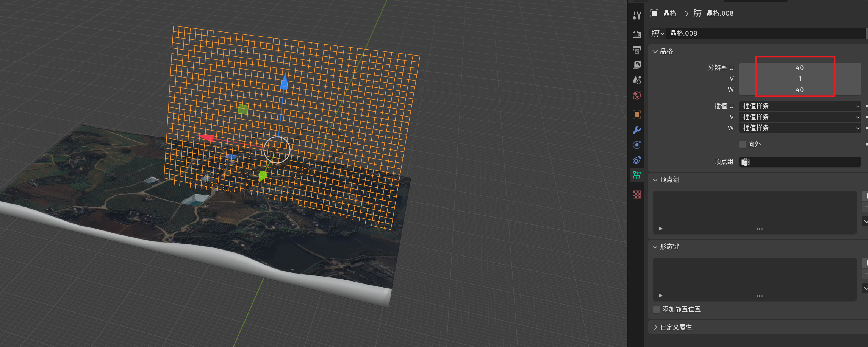Image resolution: width=868 pixels, height=347 pixels.
Task: Open the 插值 U dropdown
Action: tap(799, 106)
